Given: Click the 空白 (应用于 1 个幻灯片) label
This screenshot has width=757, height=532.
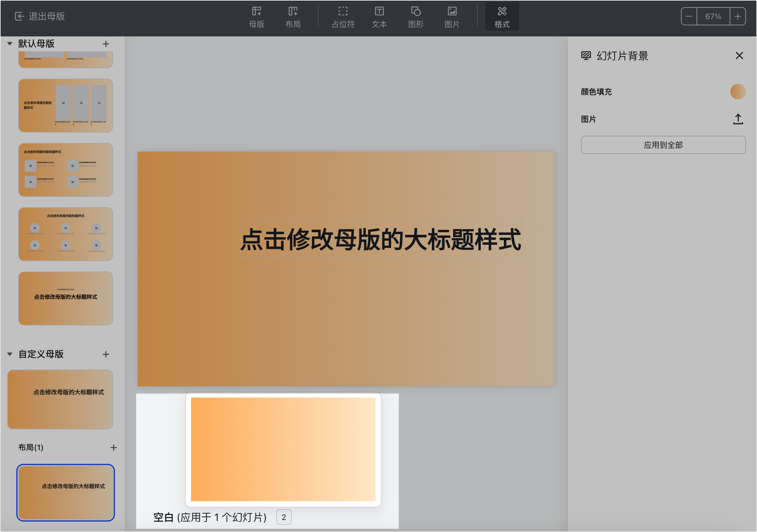Looking at the screenshot, I should 210,517.
